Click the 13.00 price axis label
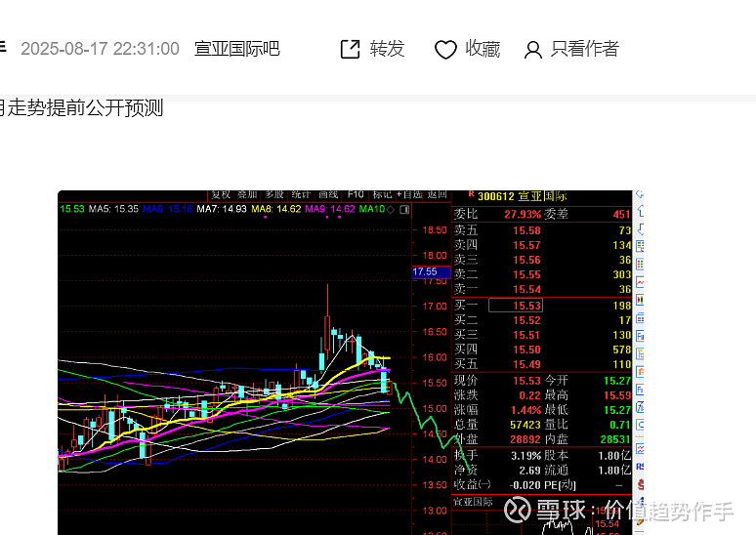Image resolution: width=756 pixels, height=535 pixels. [435, 511]
